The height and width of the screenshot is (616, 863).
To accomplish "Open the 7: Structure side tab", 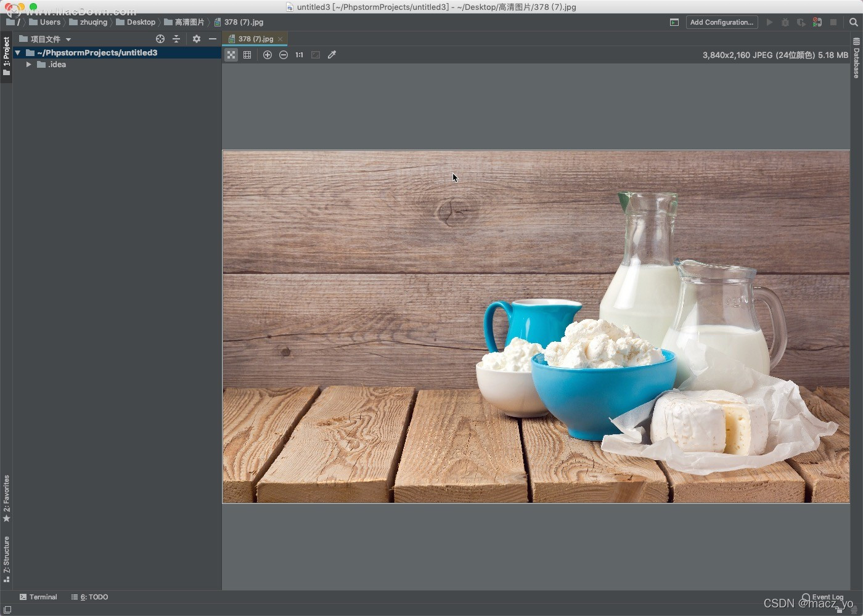I will 6,559.
